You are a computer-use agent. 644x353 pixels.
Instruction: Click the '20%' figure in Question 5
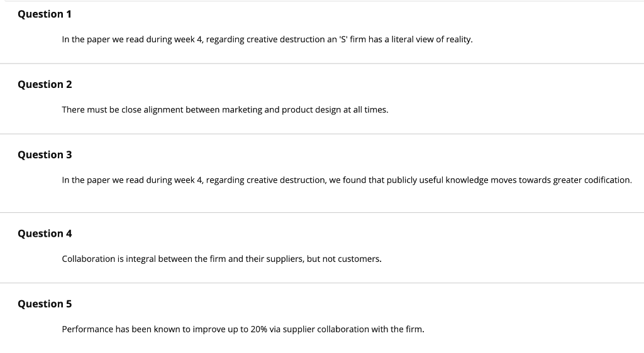258,330
